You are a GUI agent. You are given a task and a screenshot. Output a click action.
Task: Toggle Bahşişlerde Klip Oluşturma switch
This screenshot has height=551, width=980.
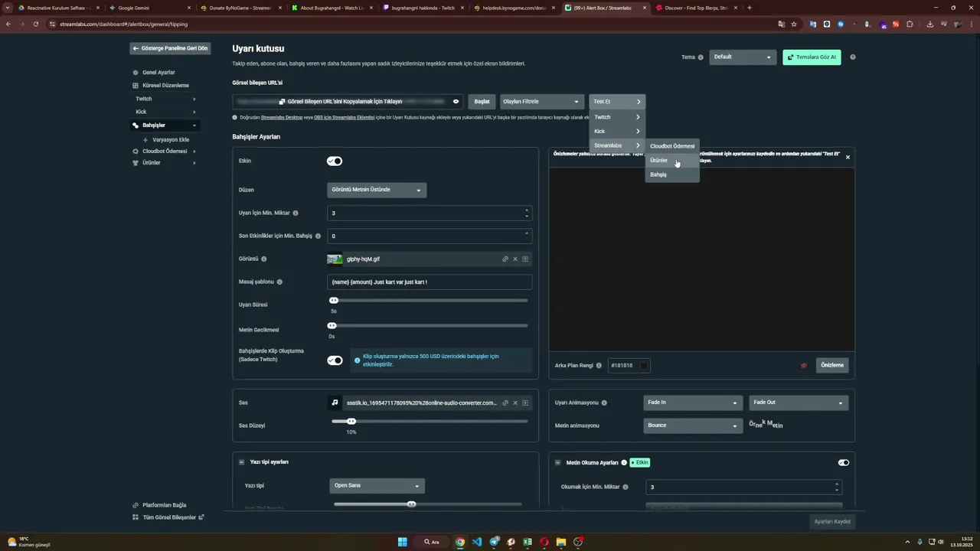[335, 360]
